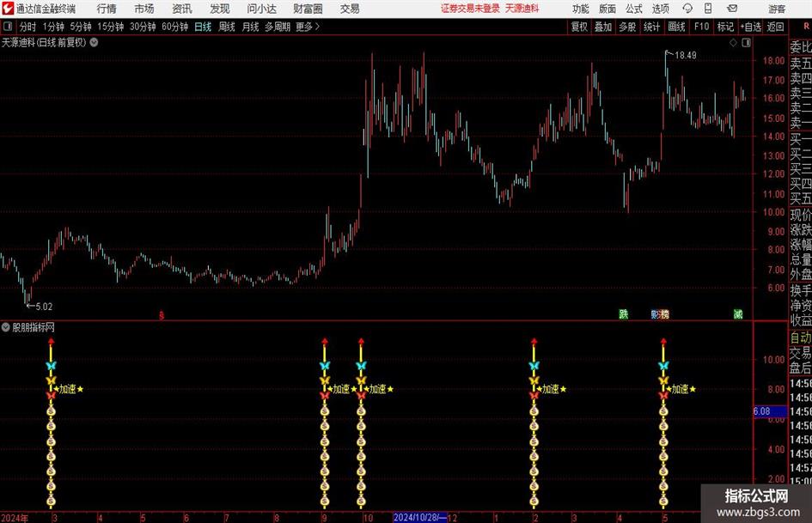Click the 统计 statistics toolbar button
The image size is (812, 523).
coord(651,27)
